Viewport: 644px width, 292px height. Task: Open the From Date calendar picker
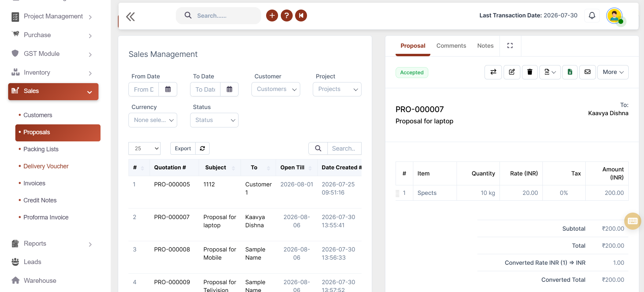coord(168,89)
